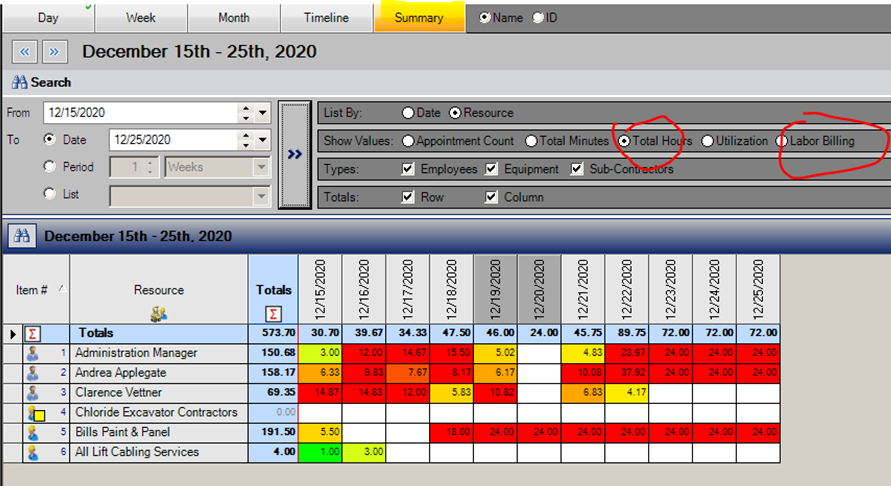Click the sigma icon in Totals row
Viewport: 891px width, 486px height.
(x=31, y=333)
